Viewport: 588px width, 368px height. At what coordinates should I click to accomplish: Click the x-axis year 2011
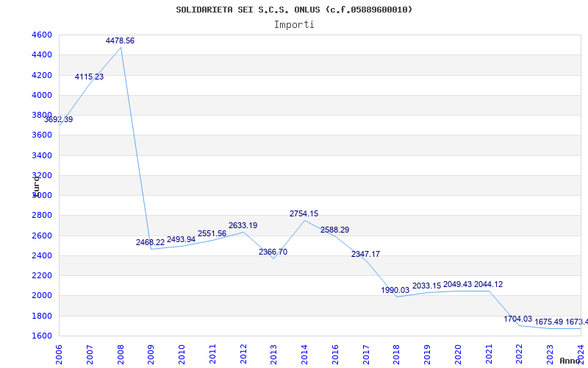click(212, 355)
